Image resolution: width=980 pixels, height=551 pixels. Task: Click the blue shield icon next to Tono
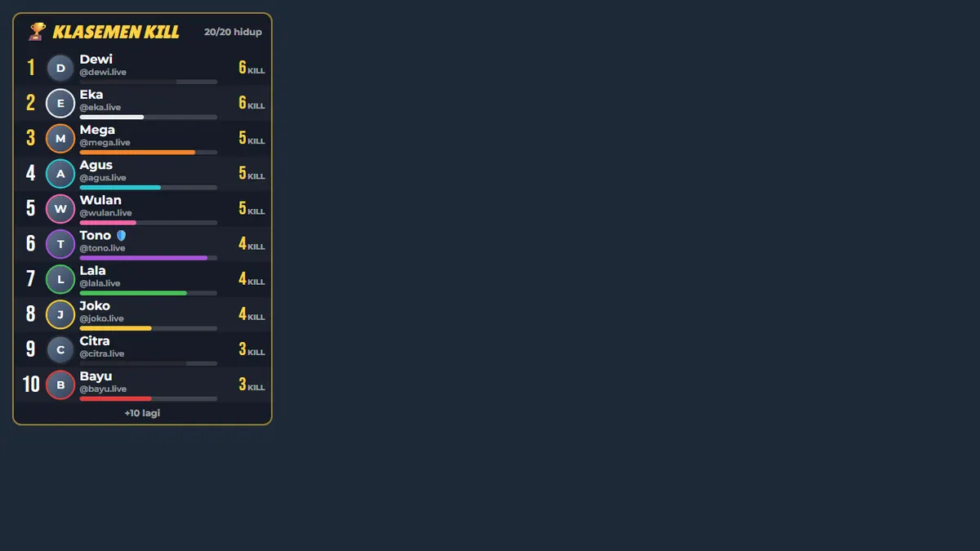tap(122, 235)
